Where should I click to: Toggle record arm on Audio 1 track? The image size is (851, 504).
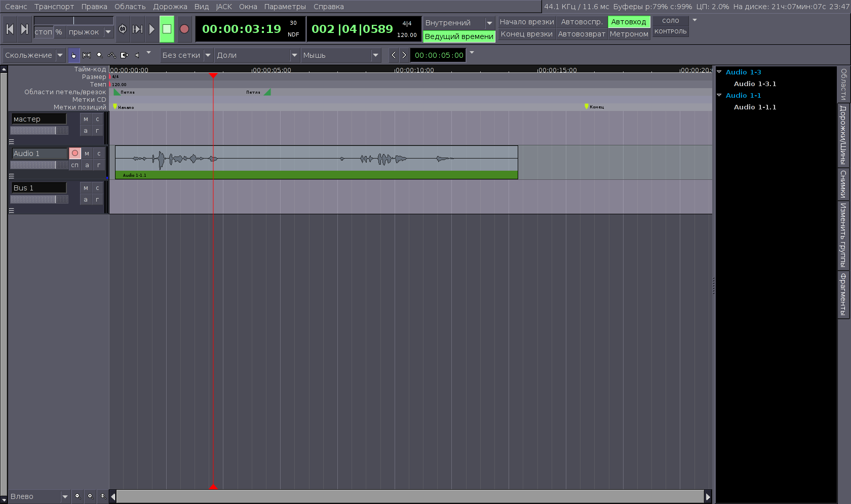point(75,153)
